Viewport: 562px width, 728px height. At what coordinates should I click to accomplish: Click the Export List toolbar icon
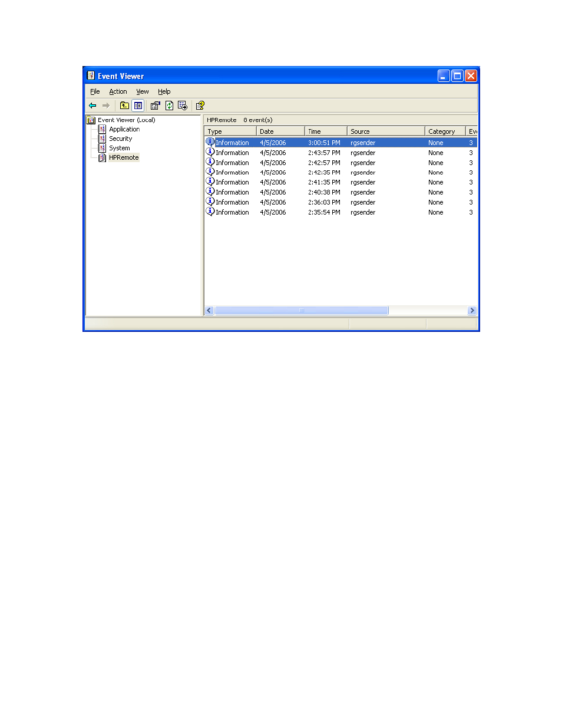tap(183, 106)
